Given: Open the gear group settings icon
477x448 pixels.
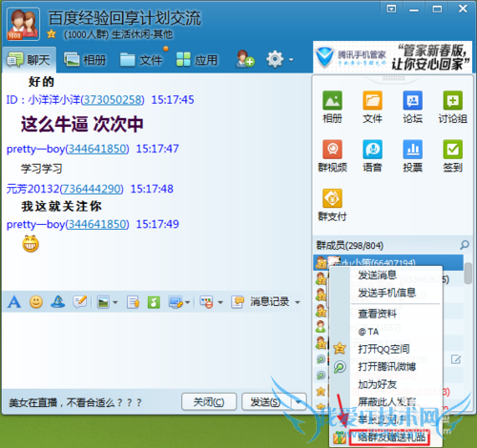Looking at the screenshot, I should [x=275, y=59].
